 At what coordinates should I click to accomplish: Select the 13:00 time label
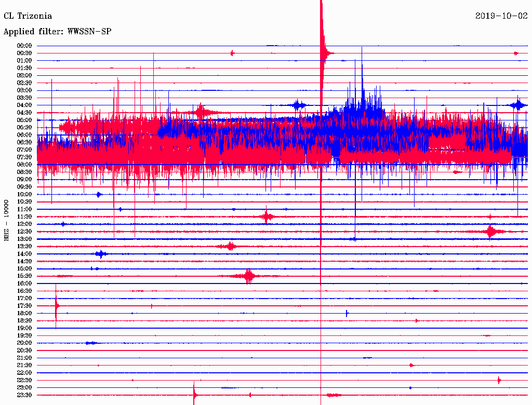click(x=24, y=239)
